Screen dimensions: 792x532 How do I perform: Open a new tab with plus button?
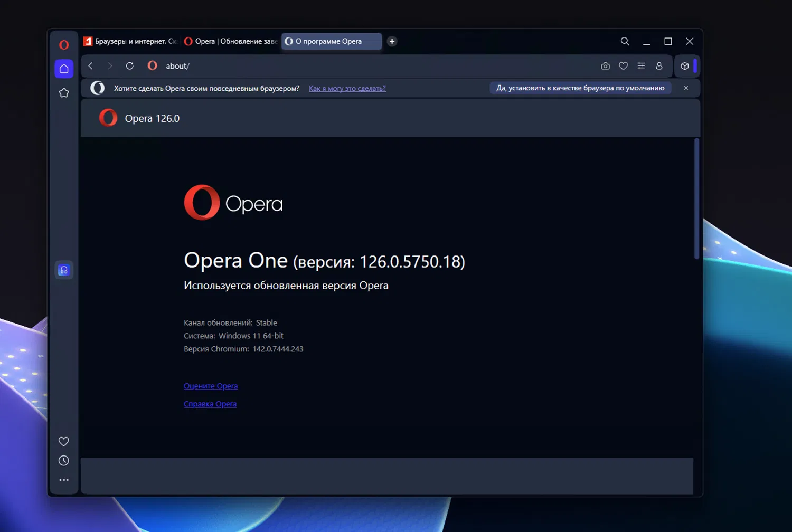pyautogui.click(x=392, y=41)
